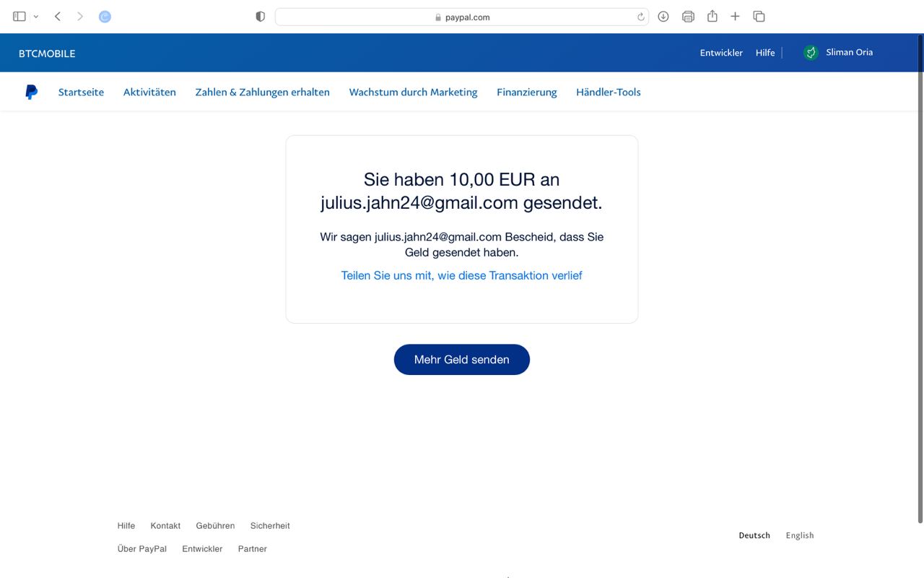Open the Aktivitäten tab
Viewport: 924px width, 578px height.
149,92
